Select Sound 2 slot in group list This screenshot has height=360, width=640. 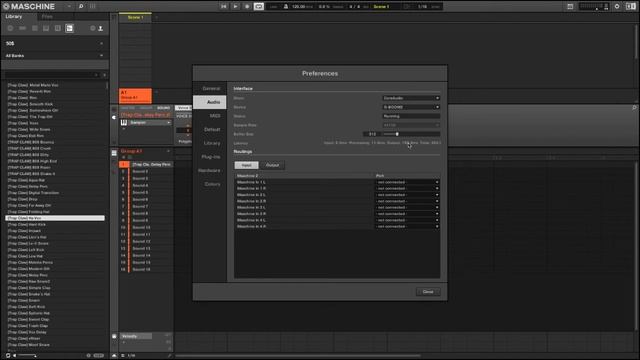146,171
